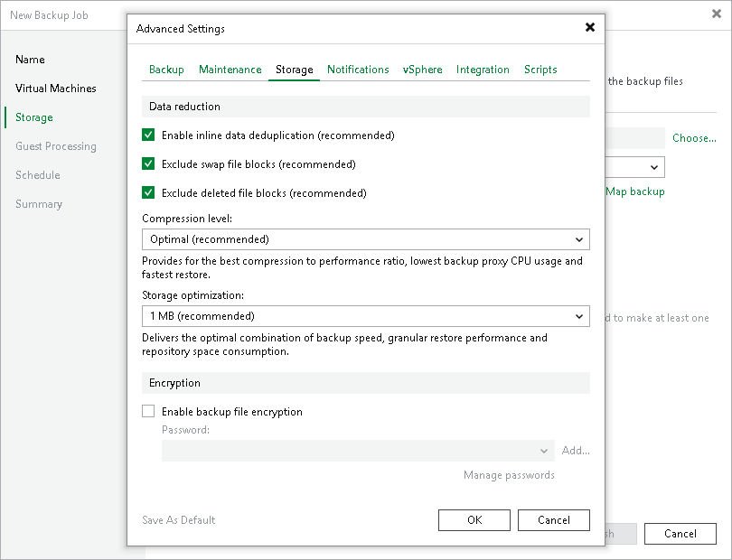Open the Maintenance tab
The width and height of the screenshot is (732, 560).
(x=230, y=69)
